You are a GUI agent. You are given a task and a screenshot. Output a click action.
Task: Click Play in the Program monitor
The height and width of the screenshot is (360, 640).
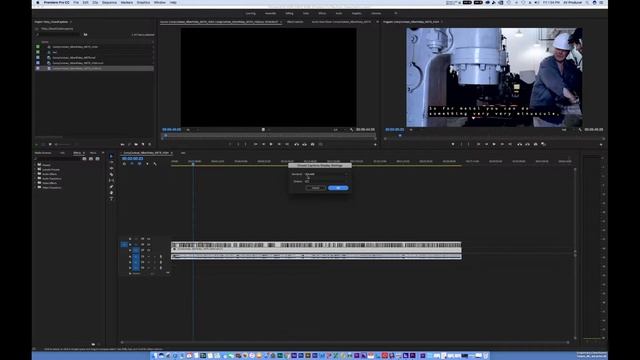point(494,144)
